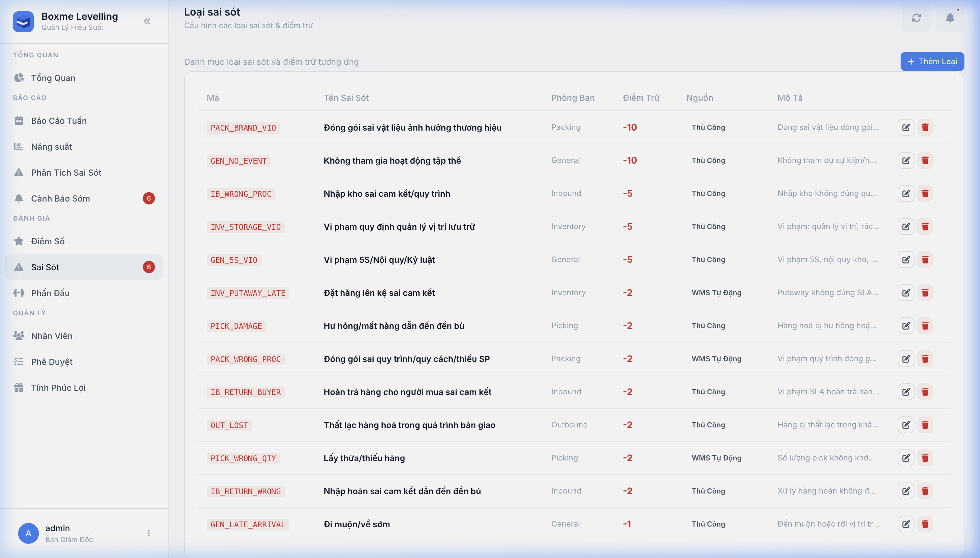This screenshot has width=980, height=558.
Task: Open the notifications bell icon
Action: point(950,18)
